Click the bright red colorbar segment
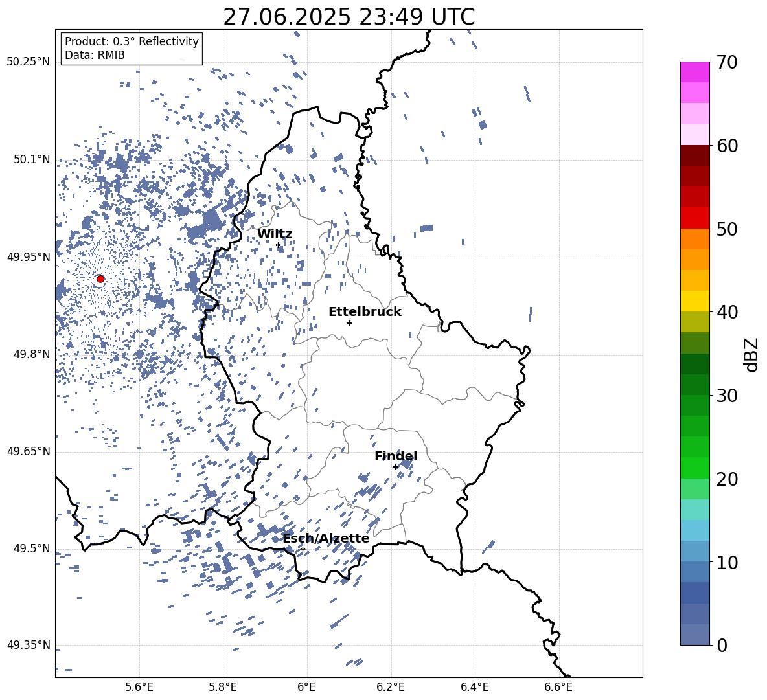Screen dimensions: 767x700 (694, 218)
